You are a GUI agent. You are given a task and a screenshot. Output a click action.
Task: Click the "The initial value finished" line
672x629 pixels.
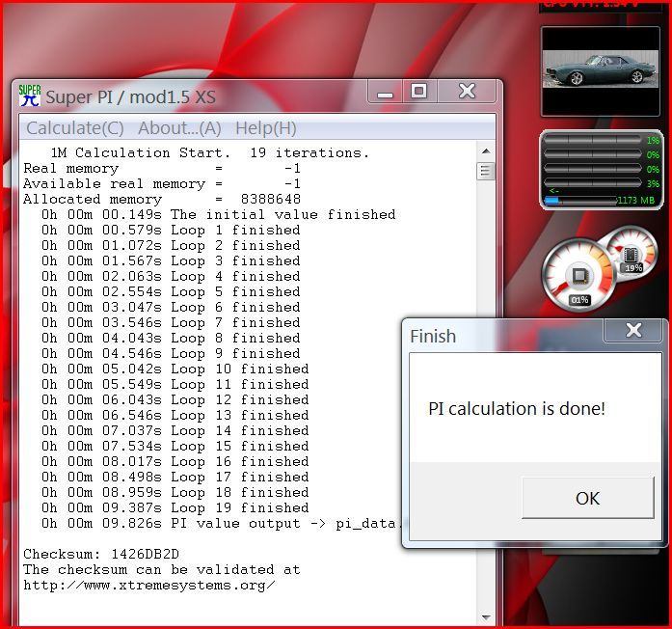pos(219,214)
